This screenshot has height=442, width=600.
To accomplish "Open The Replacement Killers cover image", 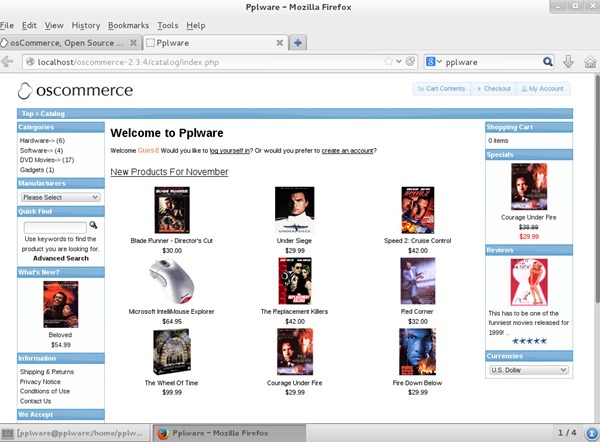I will pos(295,281).
